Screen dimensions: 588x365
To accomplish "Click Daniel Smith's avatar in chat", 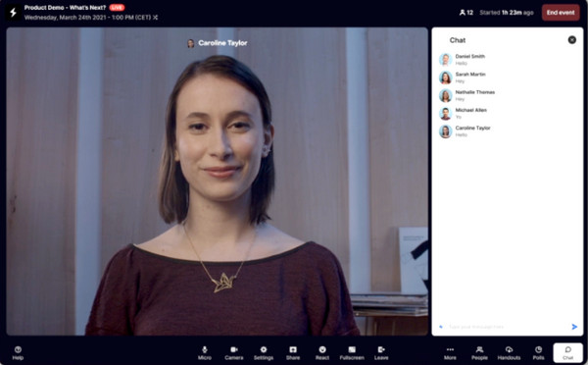I will coord(446,60).
